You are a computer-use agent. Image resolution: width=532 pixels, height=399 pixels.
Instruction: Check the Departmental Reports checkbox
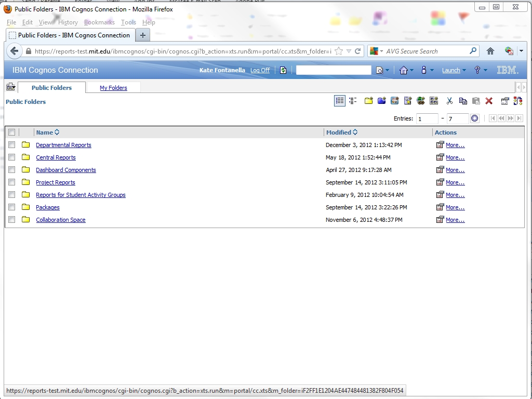(x=12, y=145)
